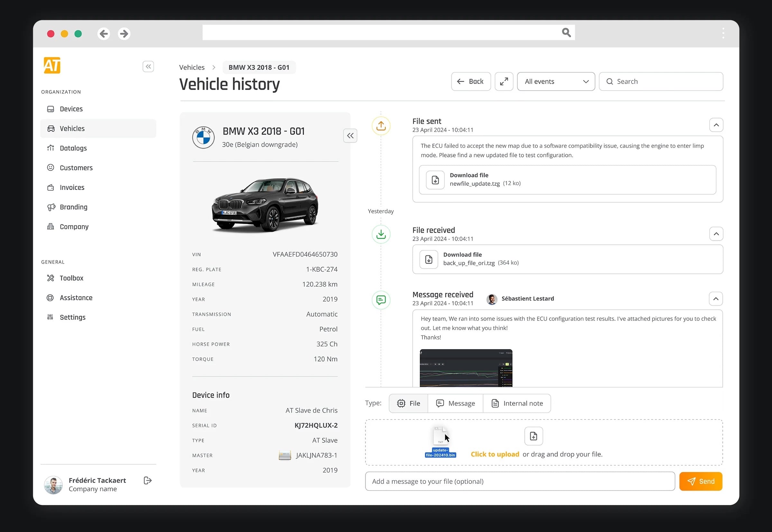Viewport: 772px width, 532px height.
Task: Click the Settings sliders icon
Action: [51, 317]
